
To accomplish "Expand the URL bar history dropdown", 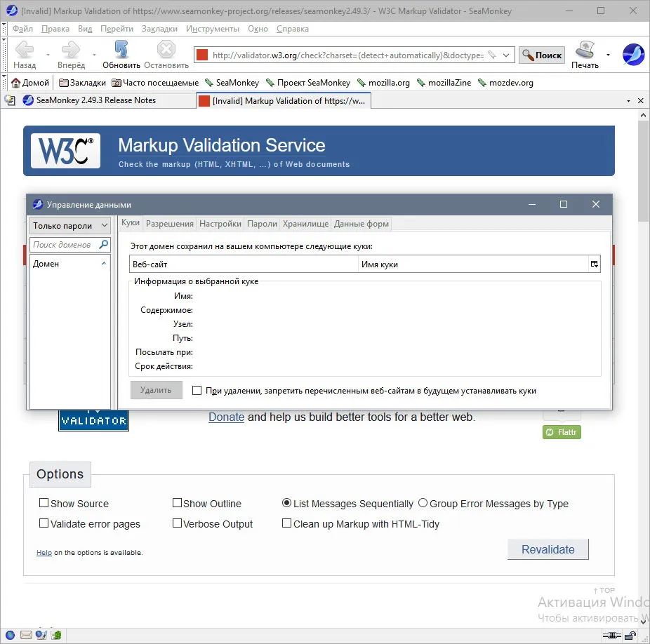I will (x=506, y=55).
